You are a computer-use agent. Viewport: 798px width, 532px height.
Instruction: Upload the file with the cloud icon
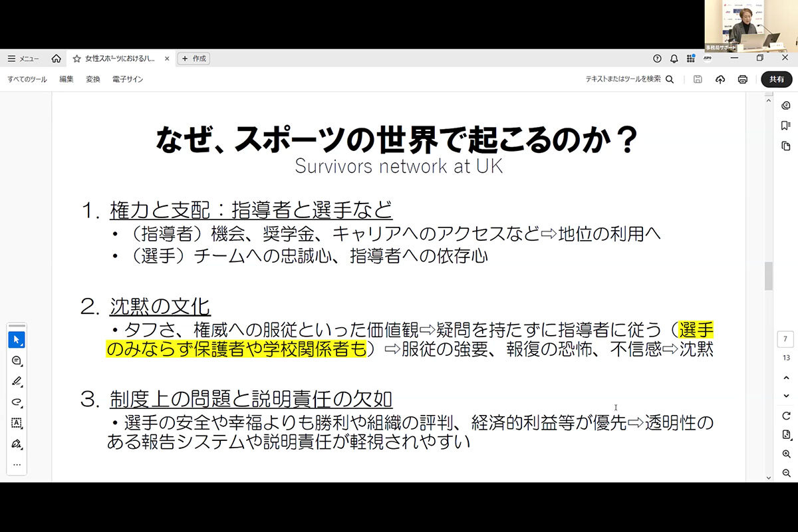(720, 79)
